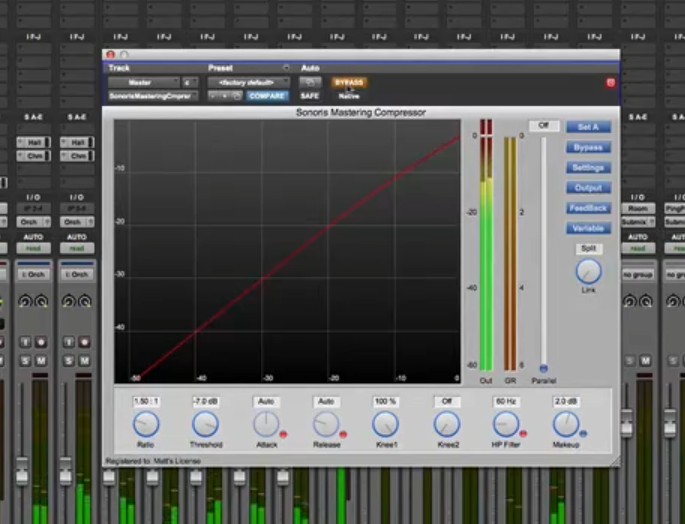The height and width of the screenshot is (524, 685).
Task: Click the Split value box
Action: 588,248
